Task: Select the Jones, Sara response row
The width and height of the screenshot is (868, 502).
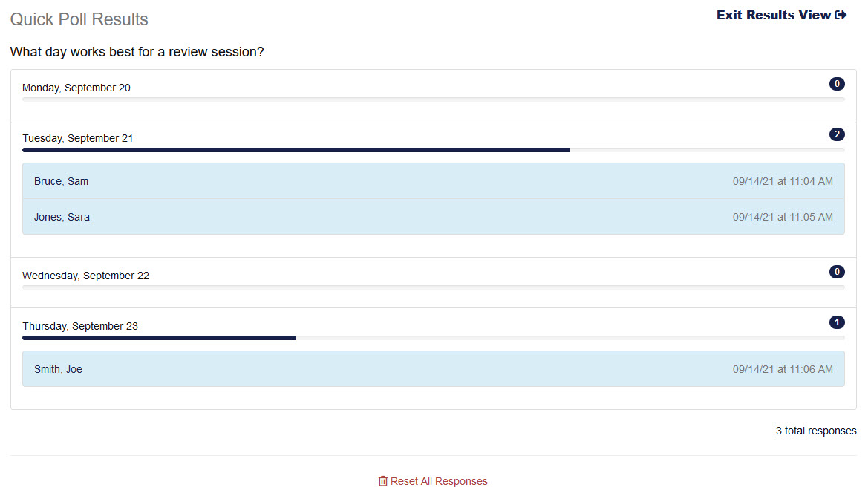Action: coord(433,217)
